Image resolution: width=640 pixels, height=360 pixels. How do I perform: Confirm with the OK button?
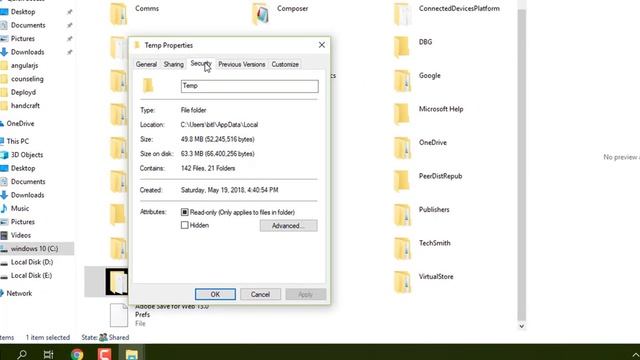[x=215, y=294]
